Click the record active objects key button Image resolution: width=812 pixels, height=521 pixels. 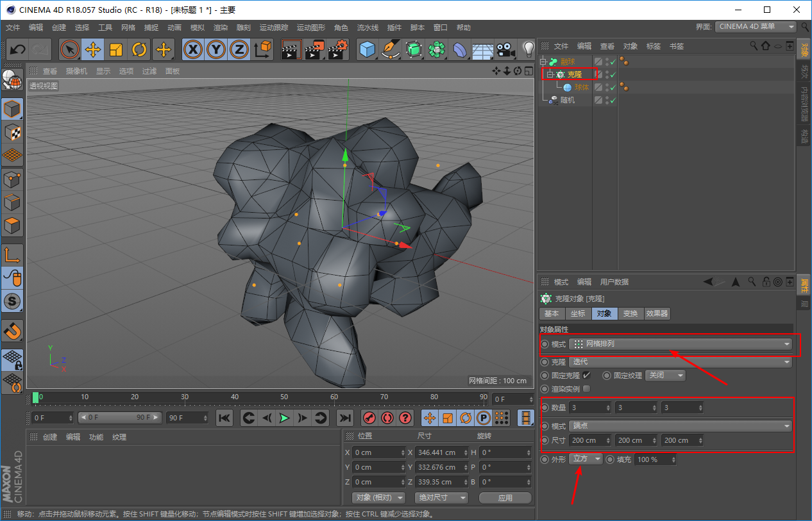[x=369, y=418]
